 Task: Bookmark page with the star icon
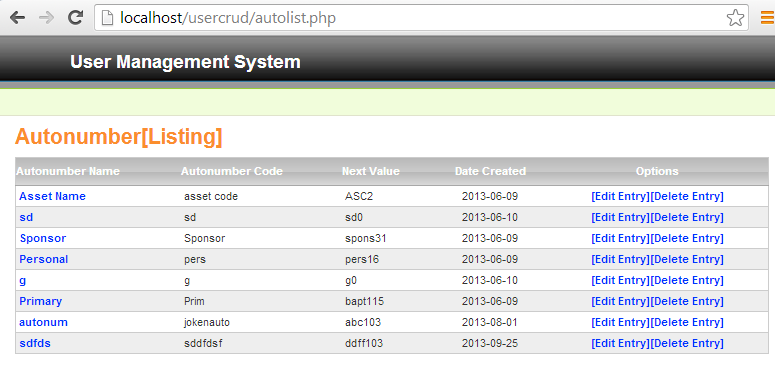735,18
